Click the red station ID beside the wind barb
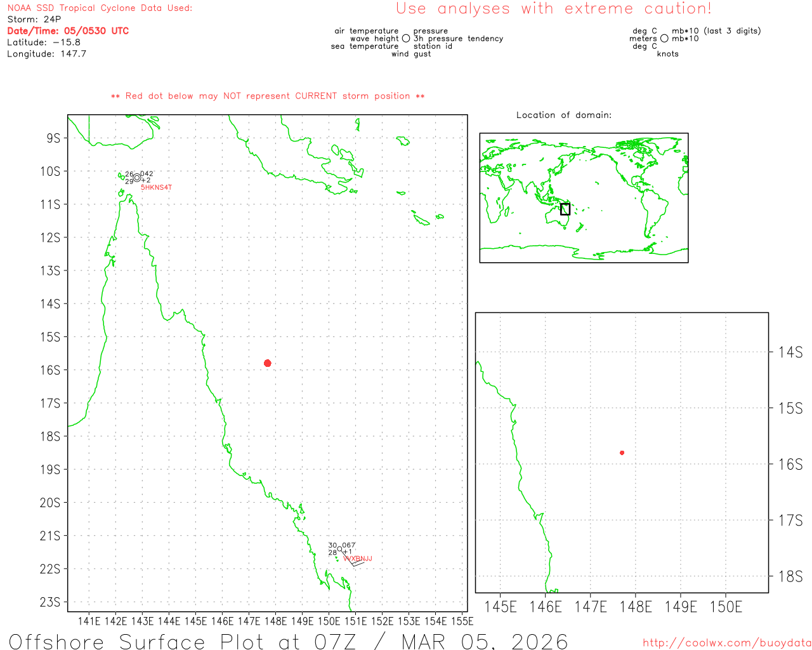 point(358,559)
